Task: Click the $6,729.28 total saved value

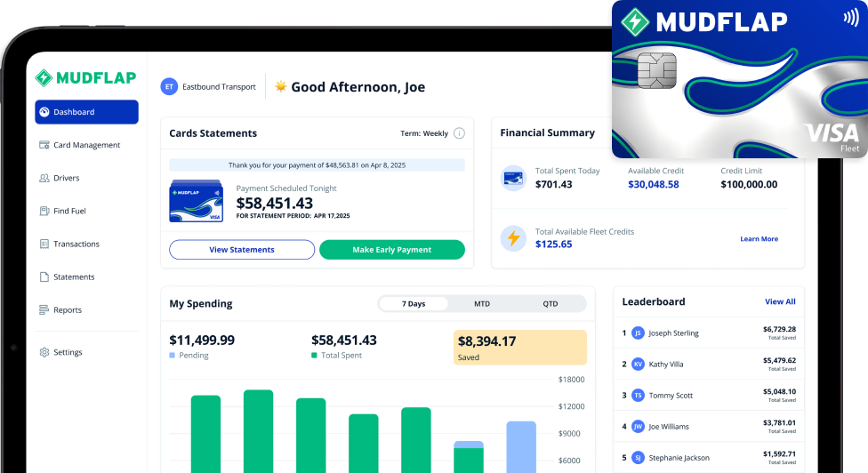Action: coord(779,329)
